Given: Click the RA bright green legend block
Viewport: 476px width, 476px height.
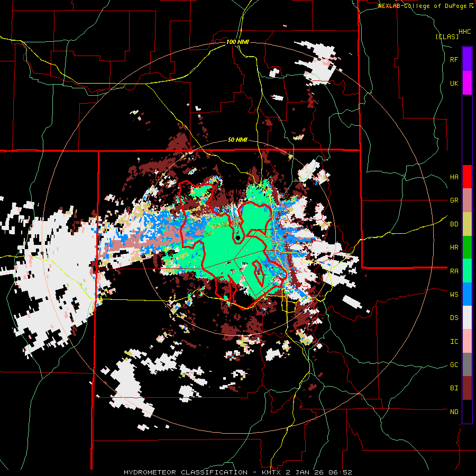Looking at the screenshot, I should pyautogui.click(x=467, y=271).
